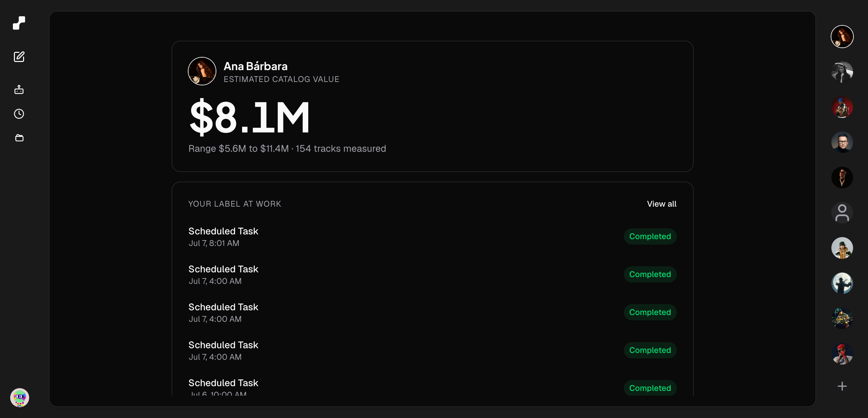Click Completed badge for 8:01 AM task
868x418 pixels.
click(650, 236)
